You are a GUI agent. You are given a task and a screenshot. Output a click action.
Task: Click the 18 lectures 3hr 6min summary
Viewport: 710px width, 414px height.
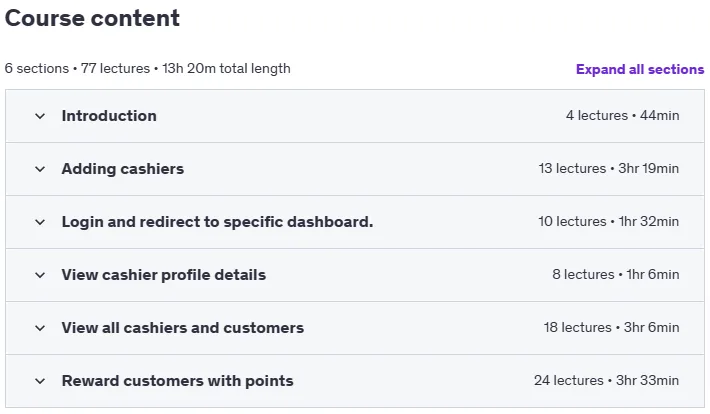point(611,327)
